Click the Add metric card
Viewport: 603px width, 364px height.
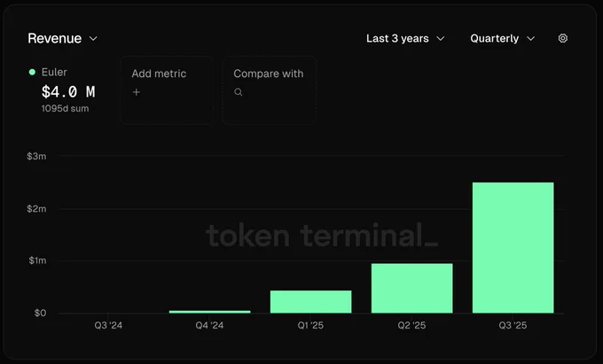(x=168, y=90)
